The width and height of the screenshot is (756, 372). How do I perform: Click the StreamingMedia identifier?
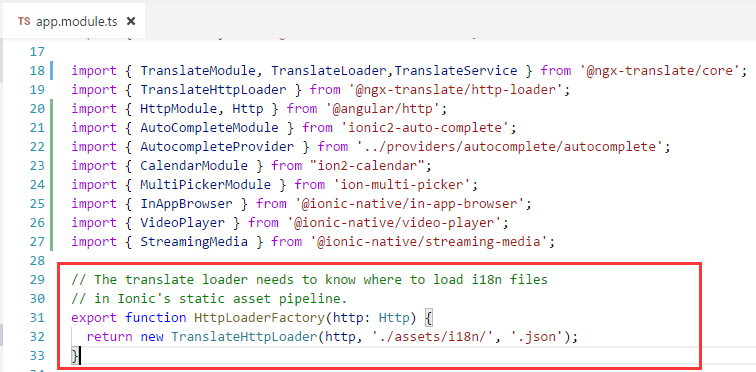click(x=194, y=241)
